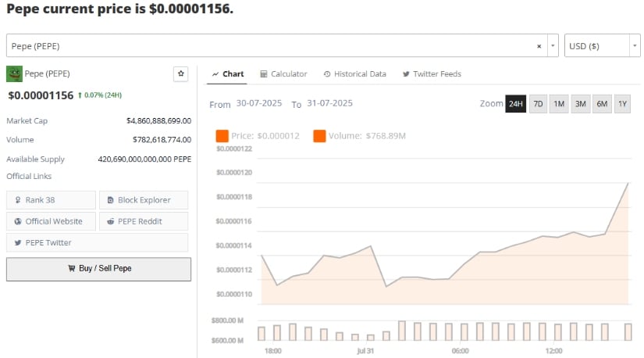The width and height of the screenshot is (644, 358).
Task: Open the Twitter Feeds tab
Action: pyautogui.click(x=432, y=74)
